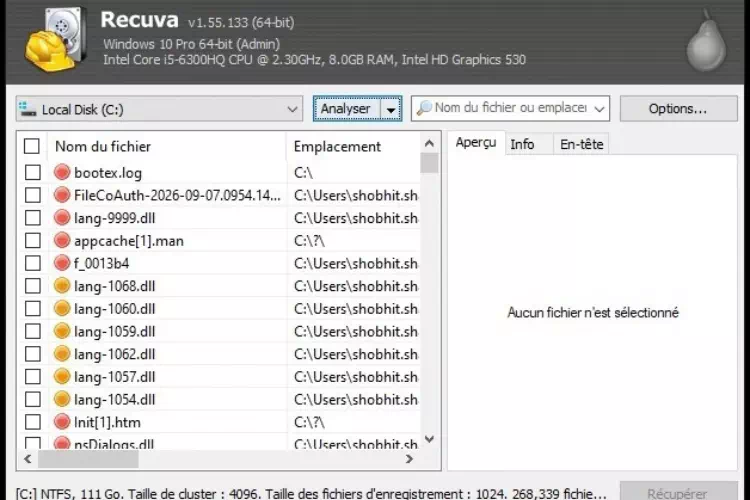The height and width of the screenshot is (500, 750).
Task: Click the Analyser button
Action: (347, 109)
